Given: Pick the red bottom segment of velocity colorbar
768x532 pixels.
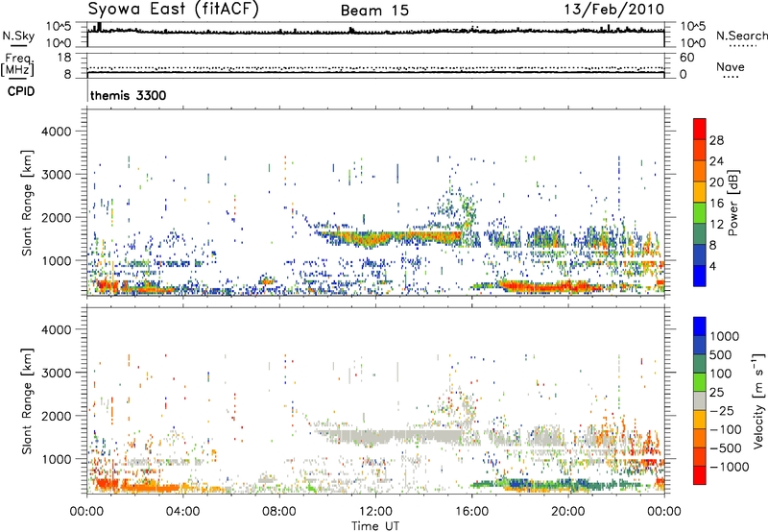Looking at the screenshot, I should (700, 475).
